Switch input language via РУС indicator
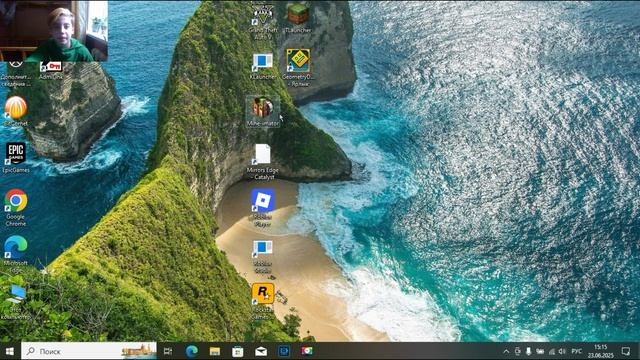640x360 pixels. coord(577,351)
